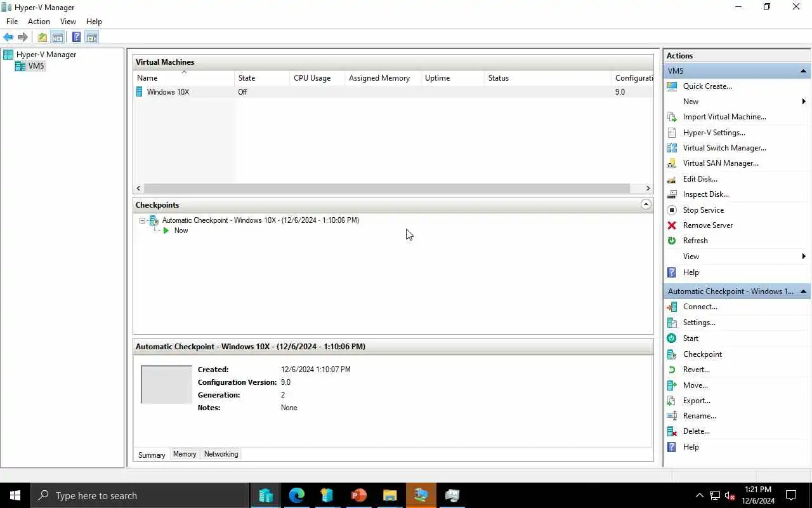Click the horizontal scrollbar right arrow

648,188
